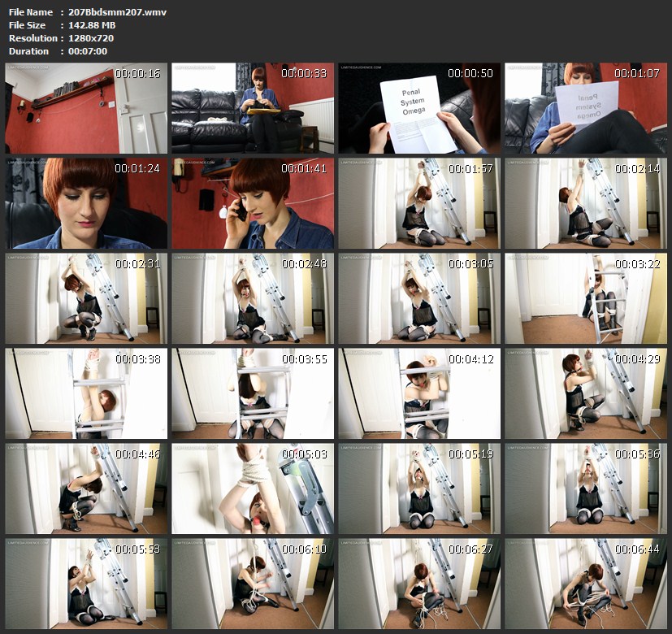Image resolution: width=672 pixels, height=634 pixels.
Task: Open the 00:06:27 preview
Action: [419, 584]
